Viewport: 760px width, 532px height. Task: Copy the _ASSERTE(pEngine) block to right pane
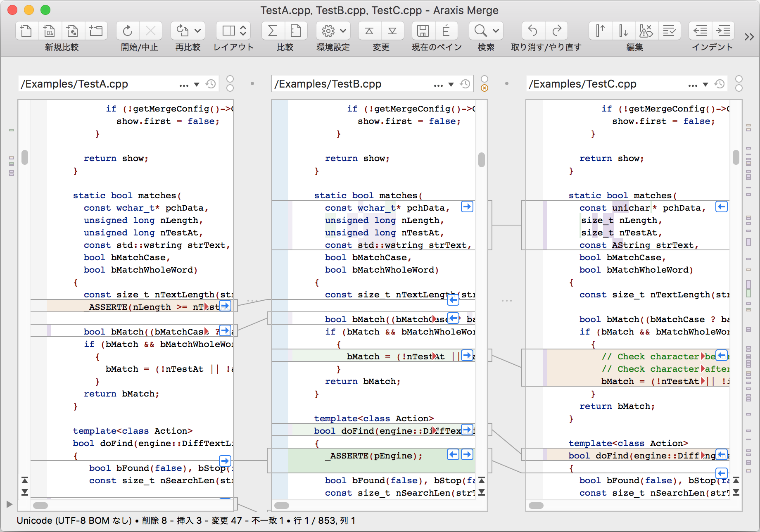pyautogui.click(x=467, y=455)
